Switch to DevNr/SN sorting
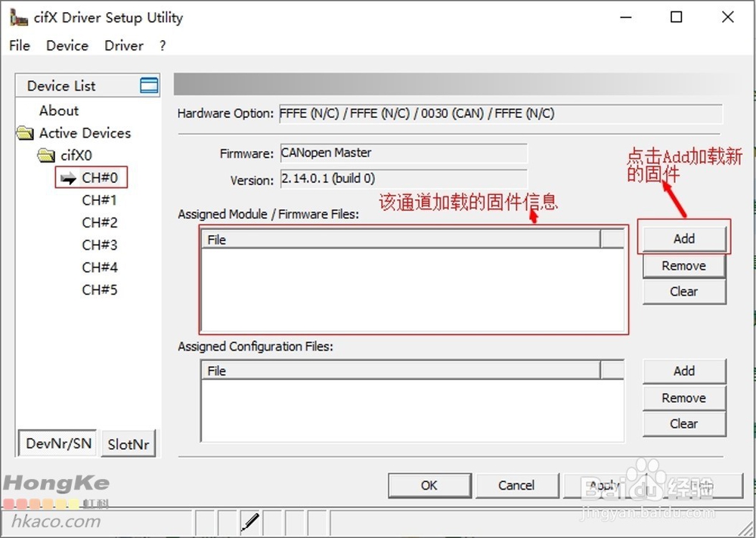The width and height of the screenshot is (756, 538). 58,443
